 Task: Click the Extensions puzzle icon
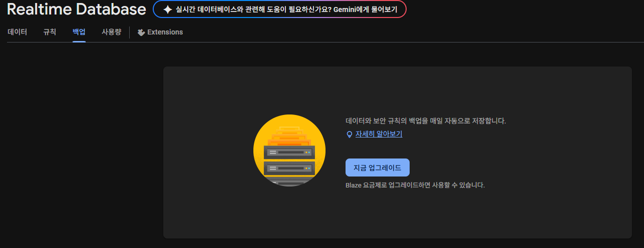tap(141, 32)
